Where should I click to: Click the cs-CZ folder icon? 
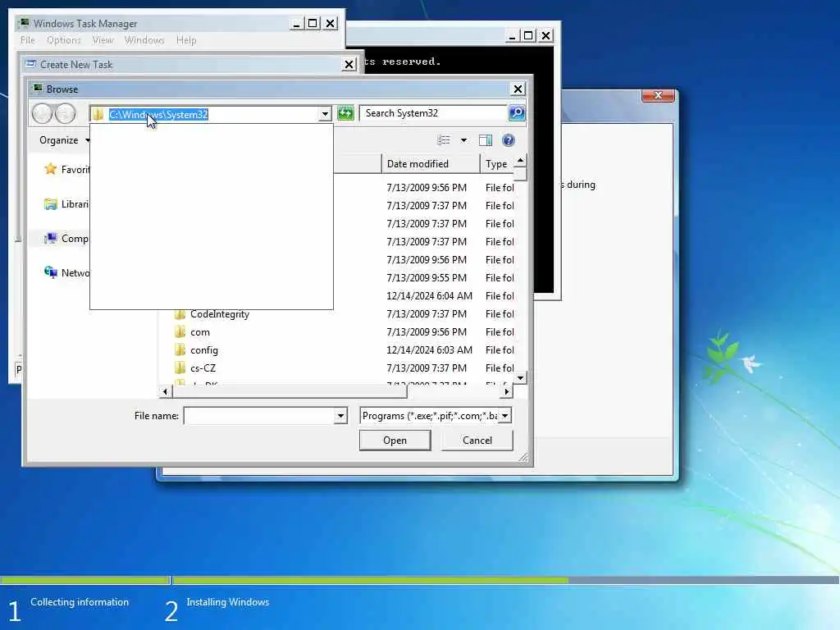180,368
